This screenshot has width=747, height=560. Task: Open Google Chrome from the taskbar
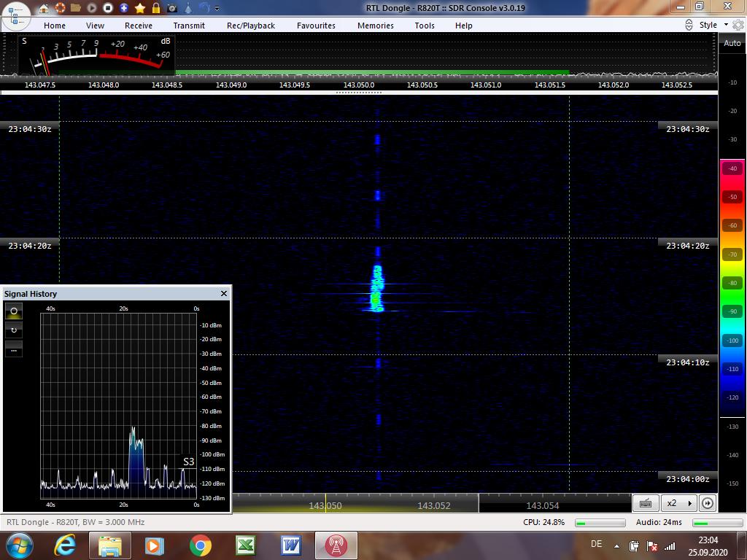point(200,545)
